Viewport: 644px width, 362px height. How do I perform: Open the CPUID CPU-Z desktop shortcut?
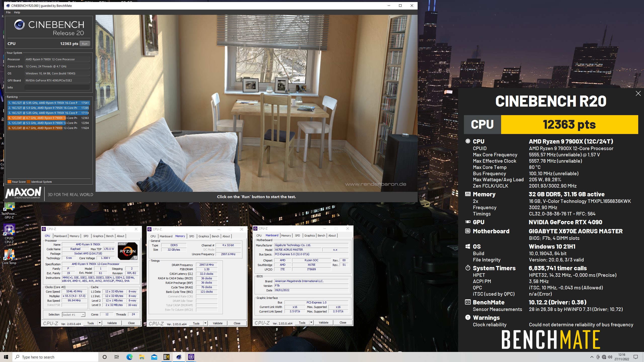pos(9,234)
